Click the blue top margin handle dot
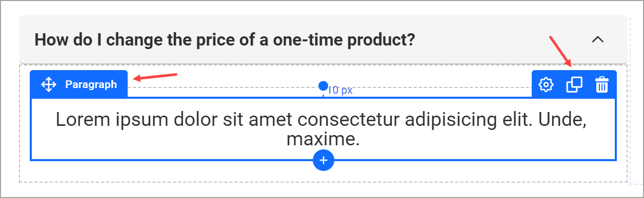644x198 pixels. click(323, 85)
